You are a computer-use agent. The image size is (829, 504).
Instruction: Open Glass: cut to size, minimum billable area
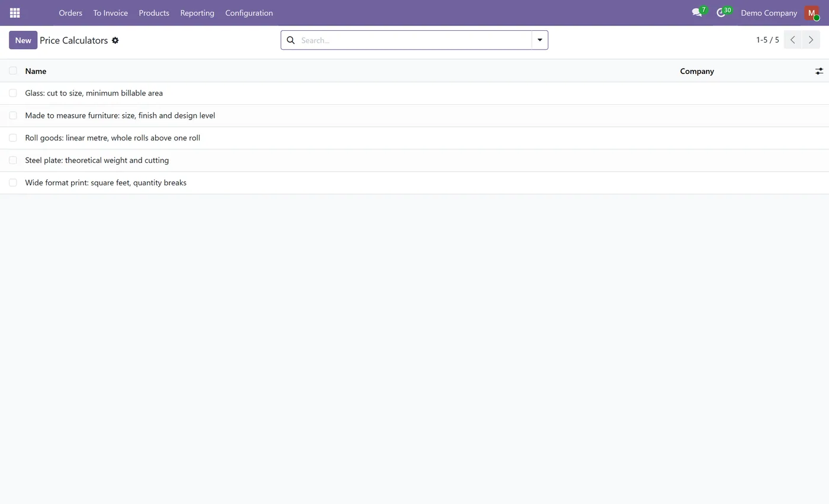click(94, 93)
